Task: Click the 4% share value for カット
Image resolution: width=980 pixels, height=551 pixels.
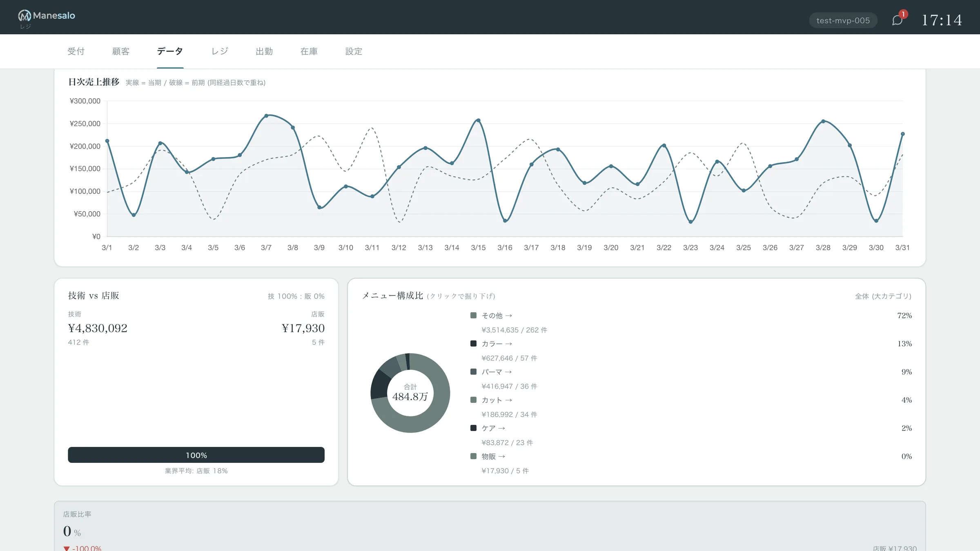Action: point(906,400)
